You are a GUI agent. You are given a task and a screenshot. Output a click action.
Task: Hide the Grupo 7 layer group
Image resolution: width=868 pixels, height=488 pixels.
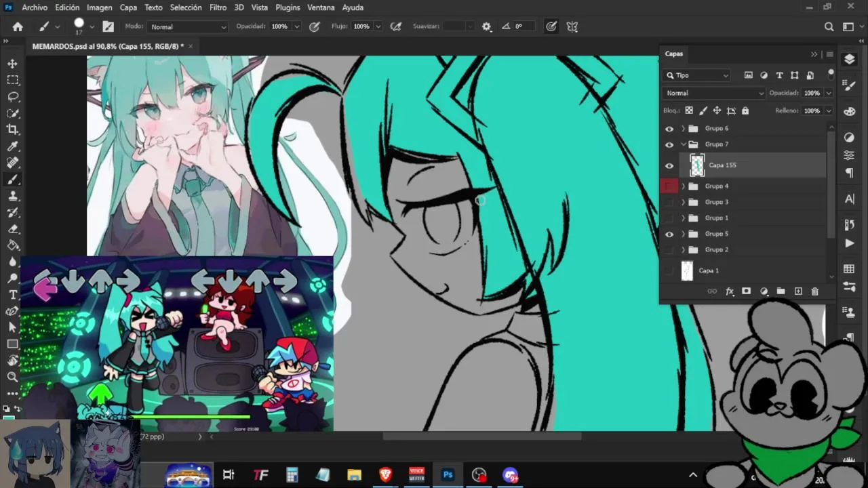669,144
